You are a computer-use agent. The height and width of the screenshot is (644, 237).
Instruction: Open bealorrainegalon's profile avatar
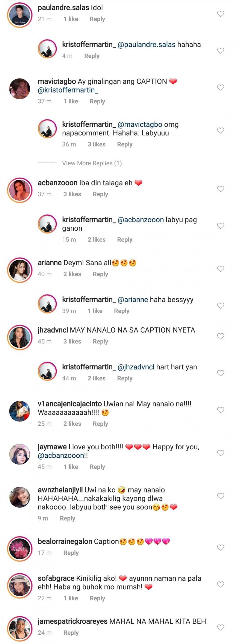pos(19,549)
